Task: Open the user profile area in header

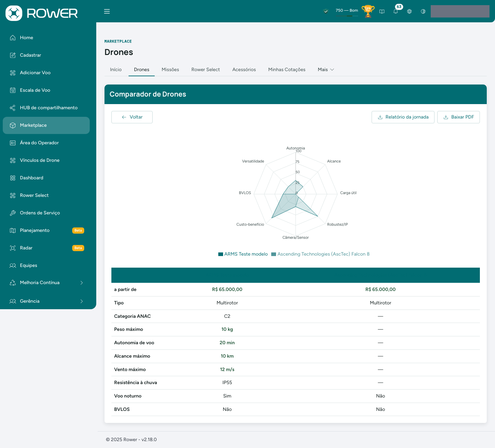Action: point(460,11)
